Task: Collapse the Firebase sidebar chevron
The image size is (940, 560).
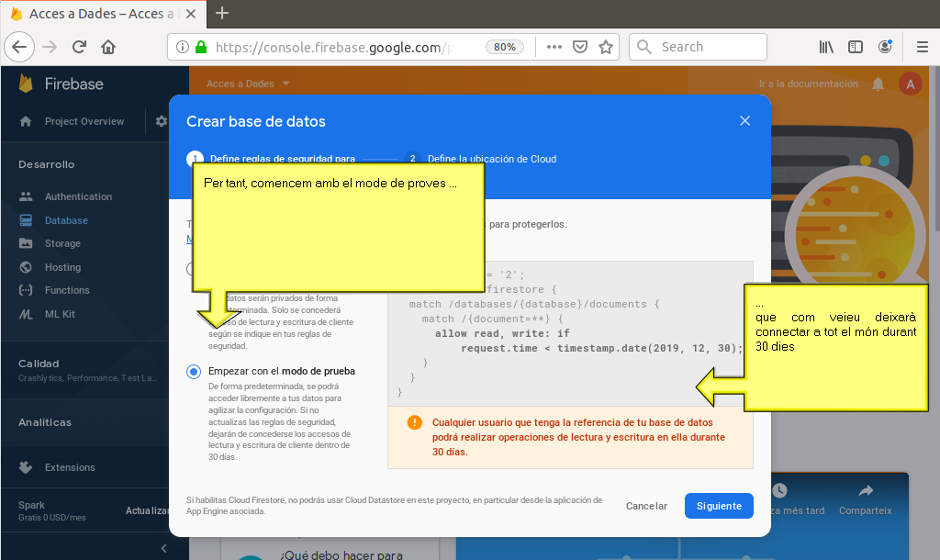Action: pos(163,548)
